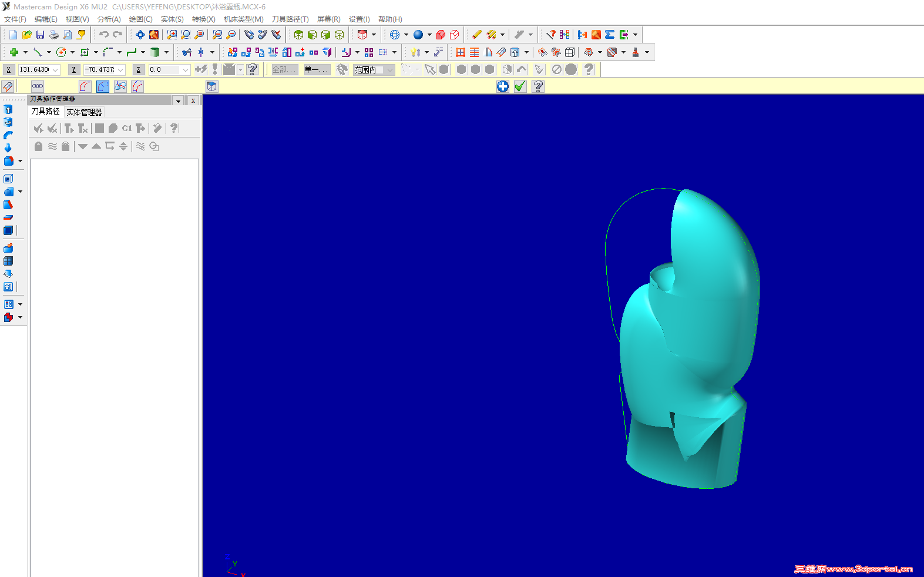Viewport: 924px width, 577px height.
Task: Switch to the 实体管理器 tab
Action: 84,112
